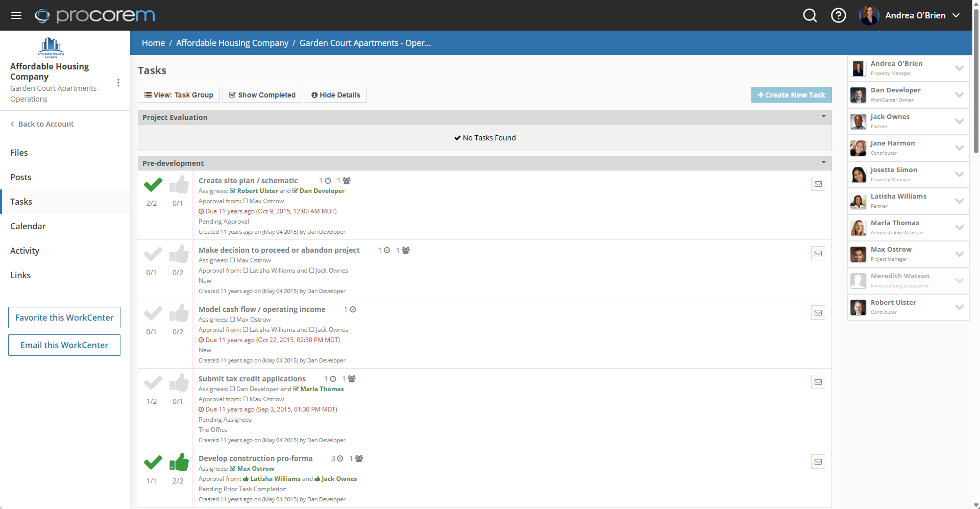Click the procorem logo

point(95,15)
